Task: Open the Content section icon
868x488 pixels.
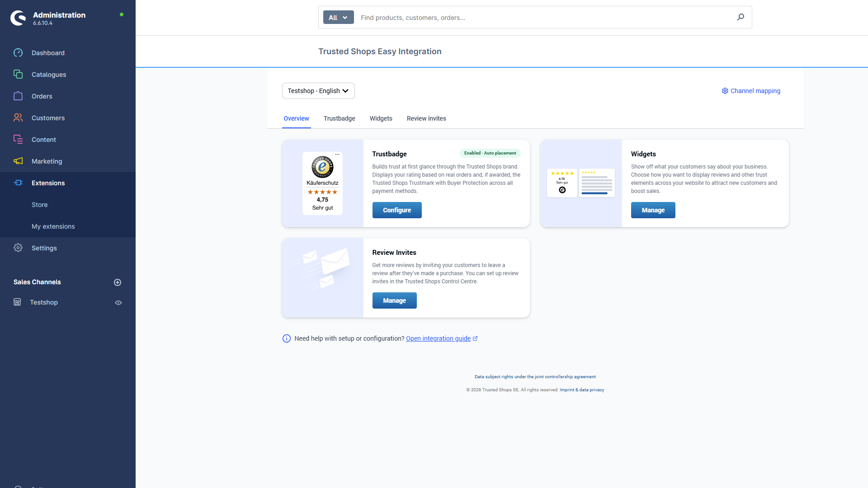Action: point(18,139)
